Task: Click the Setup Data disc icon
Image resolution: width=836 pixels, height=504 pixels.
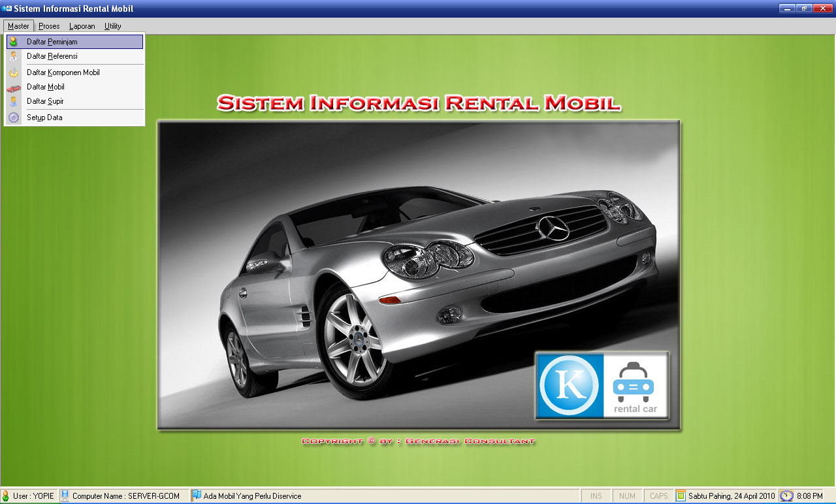Action: [14, 118]
